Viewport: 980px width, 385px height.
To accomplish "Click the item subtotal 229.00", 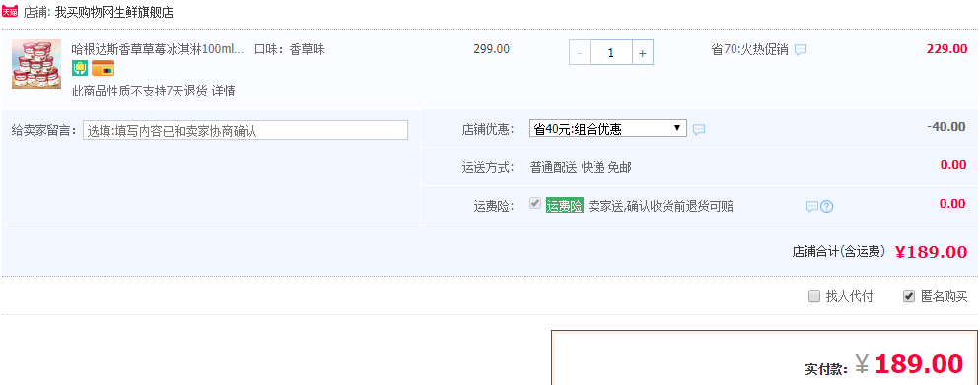I will point(946,49).
